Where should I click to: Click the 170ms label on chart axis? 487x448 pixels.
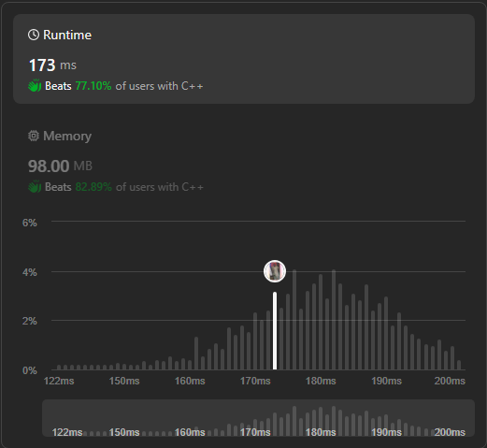click(255, 381)
